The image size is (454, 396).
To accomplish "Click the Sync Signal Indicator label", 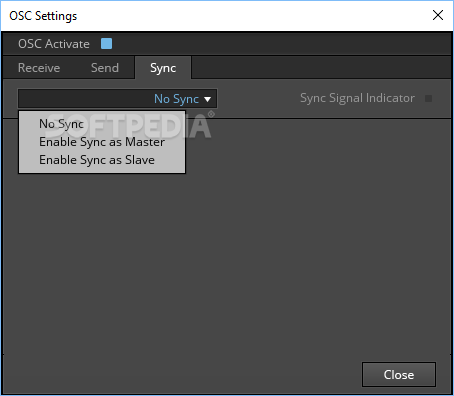I will 357,98.
